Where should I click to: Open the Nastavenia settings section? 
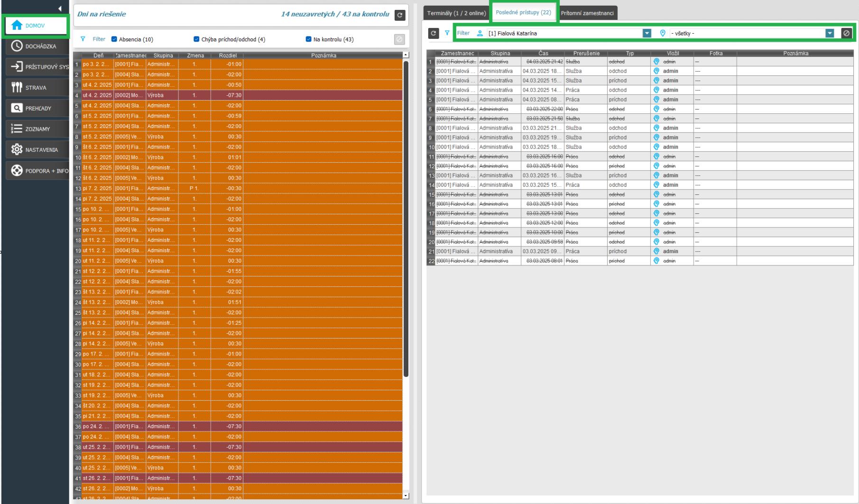click(x=37, y=150)
